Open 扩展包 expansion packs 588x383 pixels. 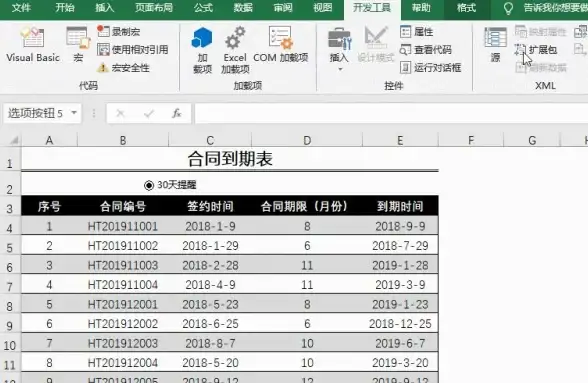click(536, 50)
